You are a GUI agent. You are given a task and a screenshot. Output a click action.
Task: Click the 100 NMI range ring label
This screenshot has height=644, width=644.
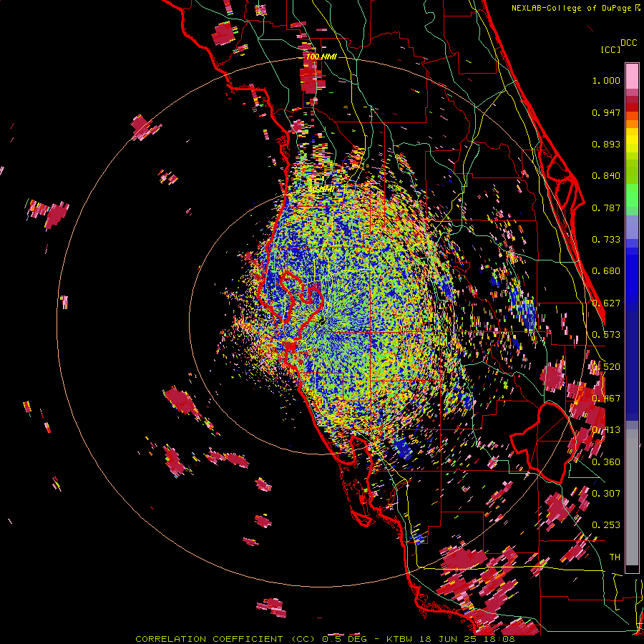pos(321,57)
